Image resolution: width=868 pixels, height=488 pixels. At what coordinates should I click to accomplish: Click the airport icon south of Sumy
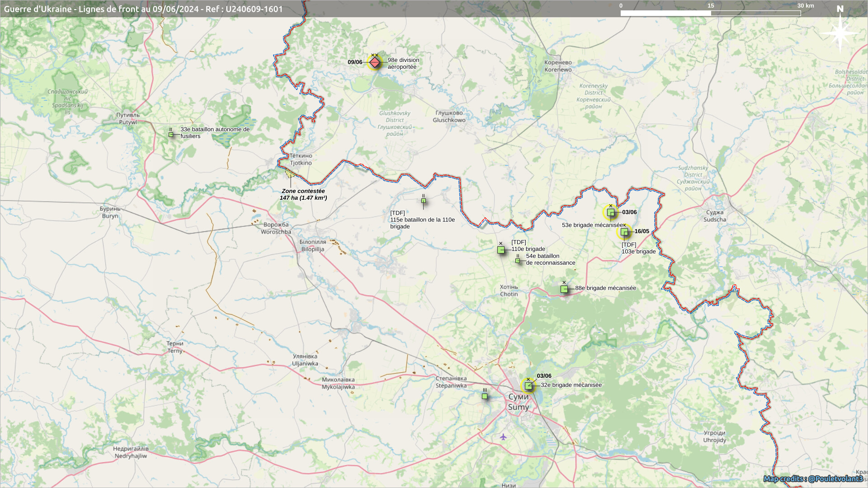(x=503, y=436)
